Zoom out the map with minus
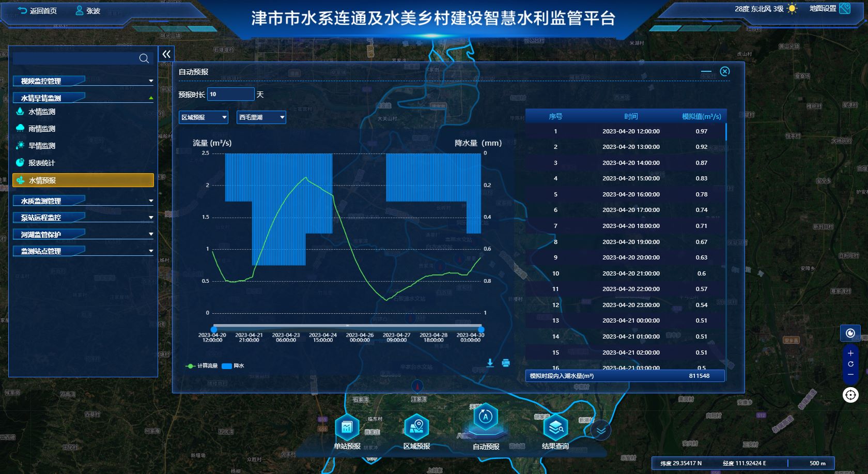Image resolution: width=868 pixels, height=474 pixels. pos(850,374)
